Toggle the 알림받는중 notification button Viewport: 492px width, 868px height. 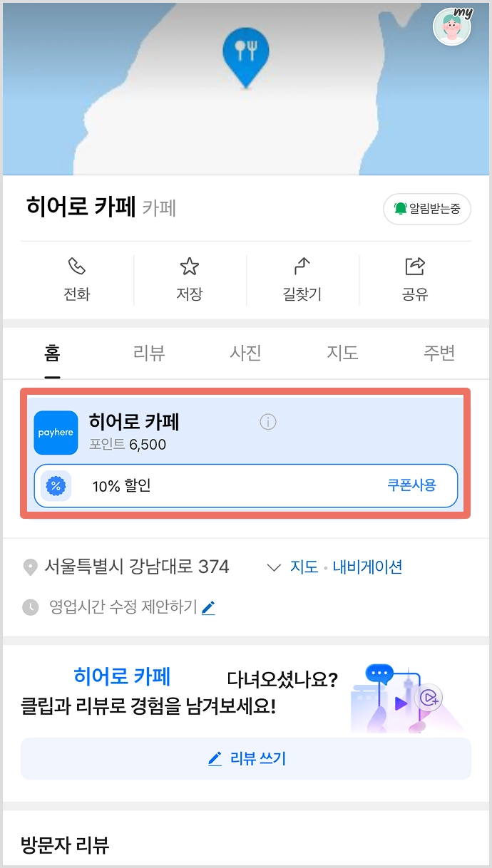427,209
